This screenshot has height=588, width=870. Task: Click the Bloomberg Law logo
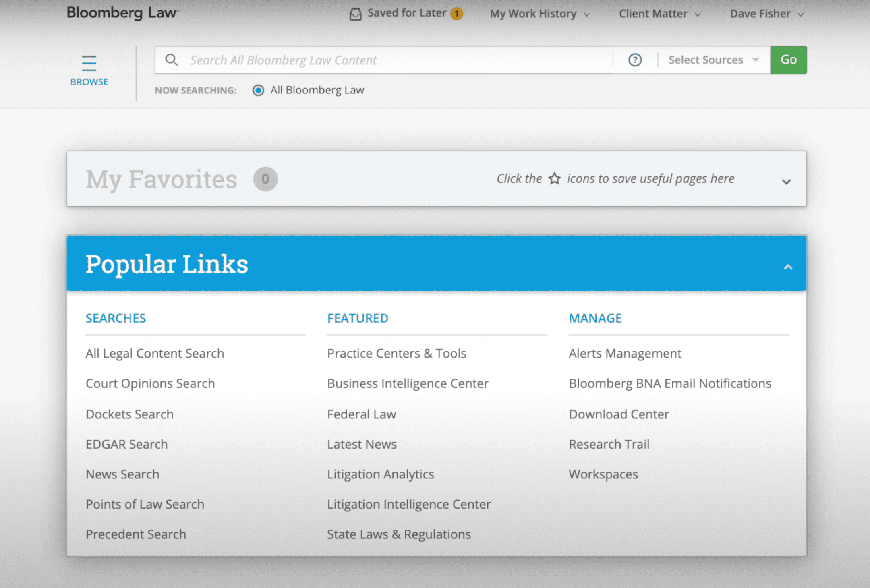pyautogui.click(x=122, y=13)
